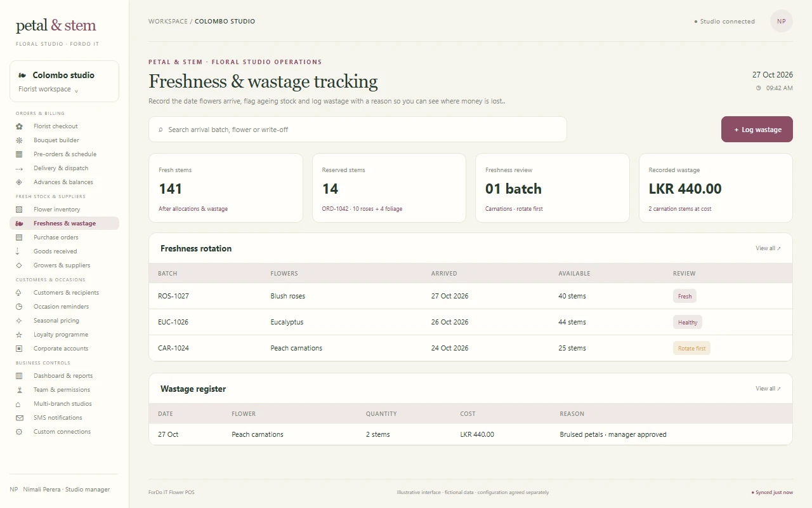The width and height of the screenshot is (812, 508).
Task: Click the Corporate accounts icon
Action: tap(19, 349)
